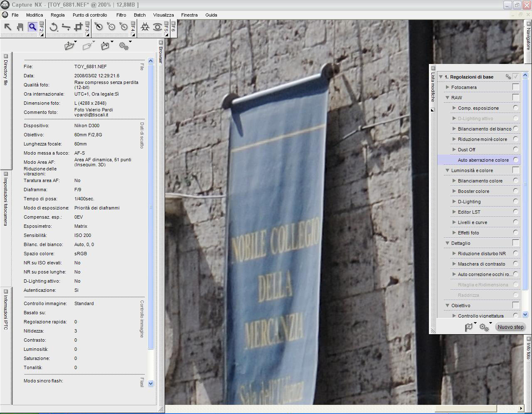532x414 pixels.
Task: Select the Hand pan tool
Action: [20, 27]
